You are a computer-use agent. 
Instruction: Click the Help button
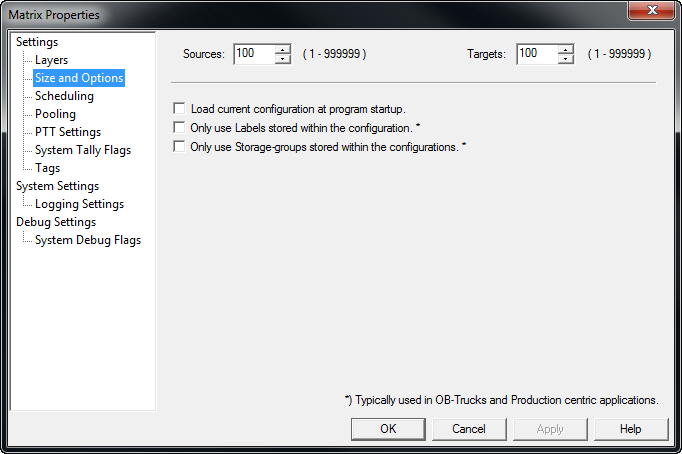click(630, 428)
